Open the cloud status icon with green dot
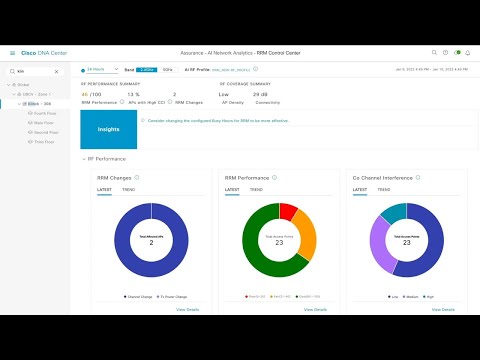This screenshot has width=480, height=360. click(x=457, y=53)
